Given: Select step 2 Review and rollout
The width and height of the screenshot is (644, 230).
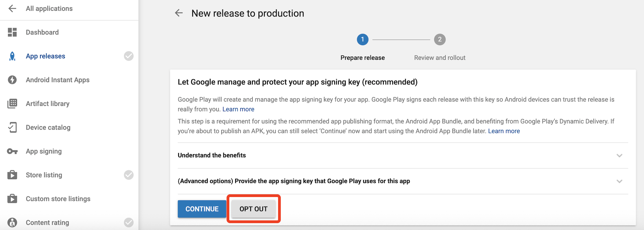Looking at the screenshot, I should coord(440,40).
